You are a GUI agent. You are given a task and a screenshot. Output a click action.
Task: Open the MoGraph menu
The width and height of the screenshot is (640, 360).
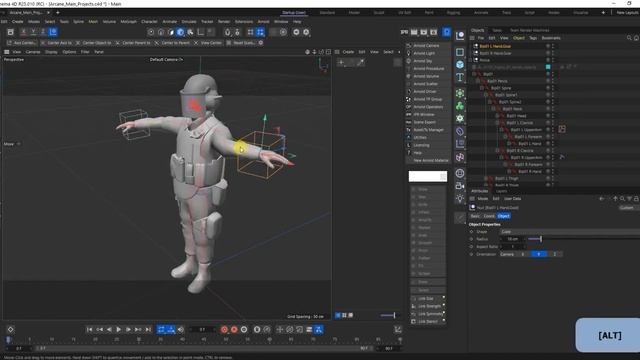(129, 22)
